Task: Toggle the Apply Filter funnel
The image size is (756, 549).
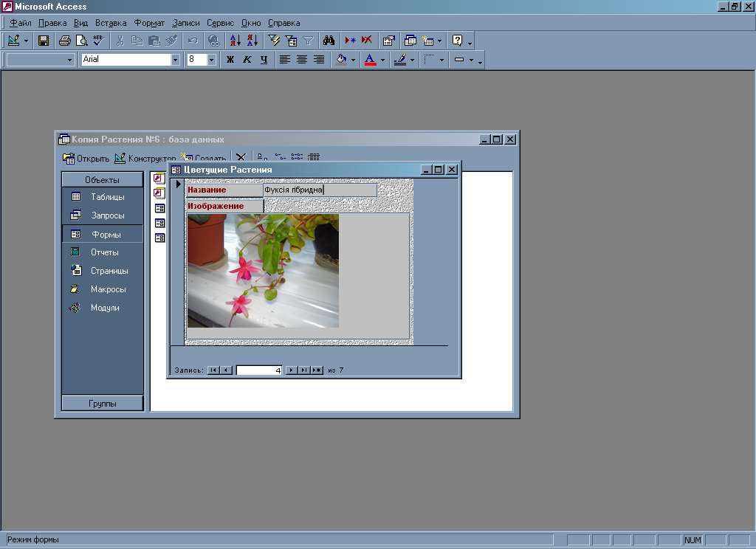Action: click(308, 41)
